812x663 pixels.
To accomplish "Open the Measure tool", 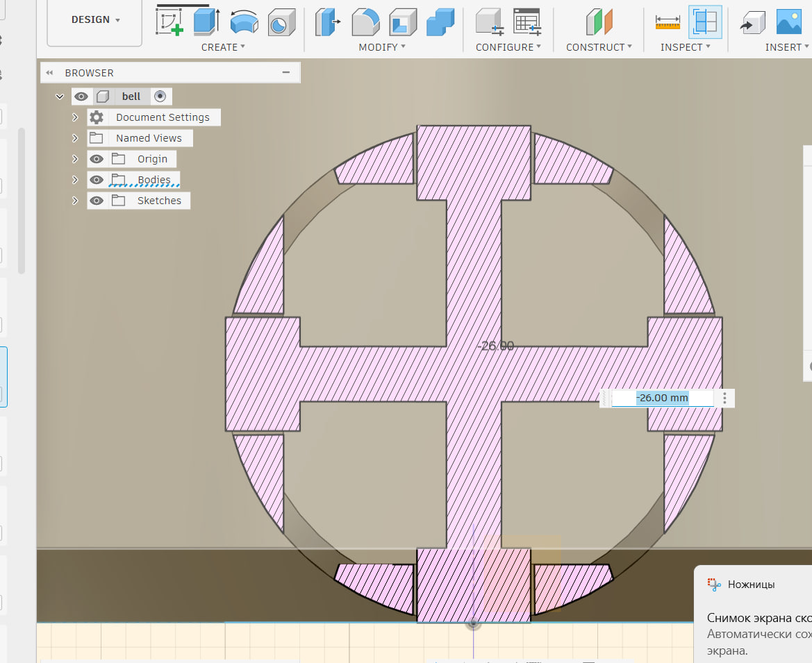I will pyautogui.click(x=668, y=22).
